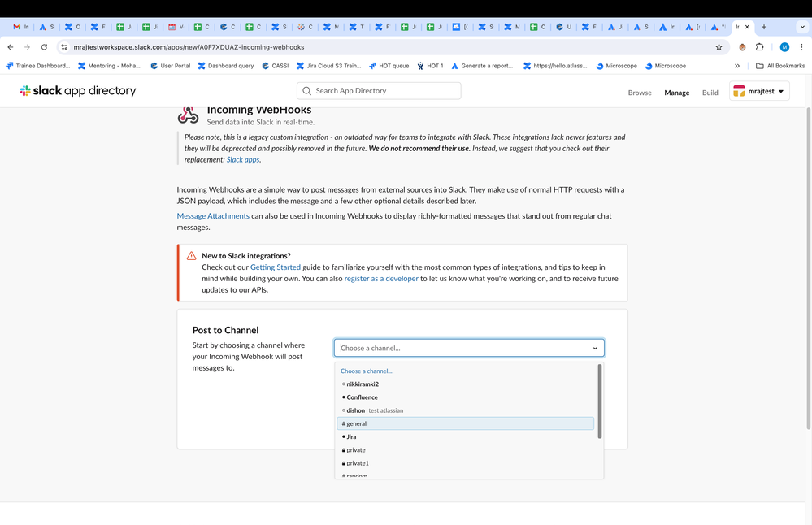This screenshot has height=525, width=812.
Task: Open the CASSI bookmark
Action: click(x=275, y=66)
